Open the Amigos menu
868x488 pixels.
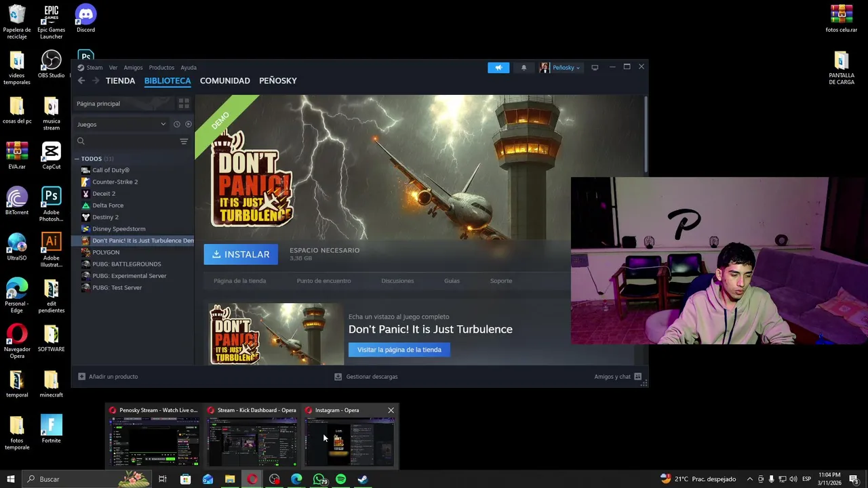133,68
